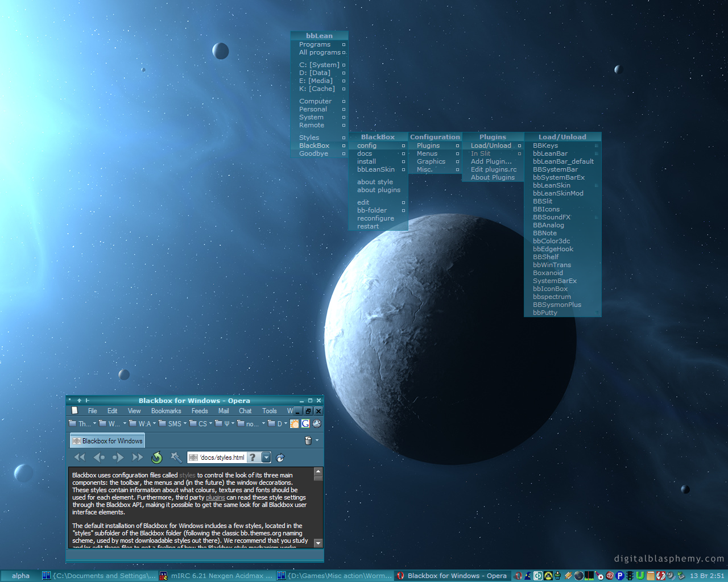Click the address field showing docs/styles.html
Screen dimensions: 728x582
tap(223, 458)
